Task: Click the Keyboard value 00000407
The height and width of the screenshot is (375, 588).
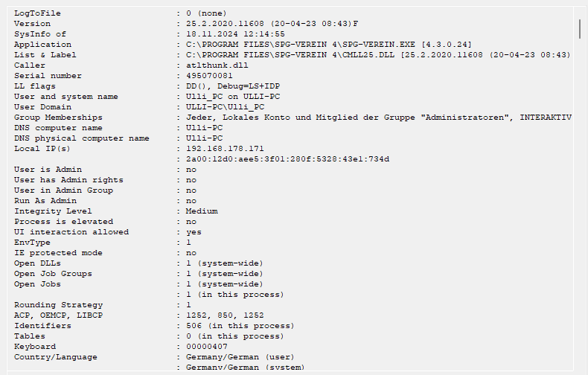Action: [207, 347]
